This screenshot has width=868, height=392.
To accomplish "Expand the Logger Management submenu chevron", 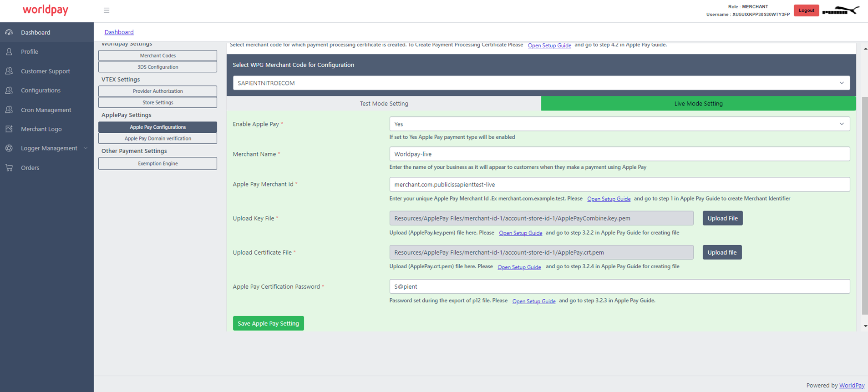I will [86, 148].
